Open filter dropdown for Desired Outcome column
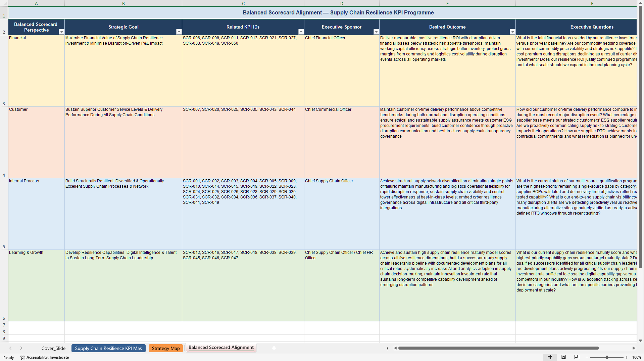Screen dimensions: 644x361 click(x=512, y=32)
